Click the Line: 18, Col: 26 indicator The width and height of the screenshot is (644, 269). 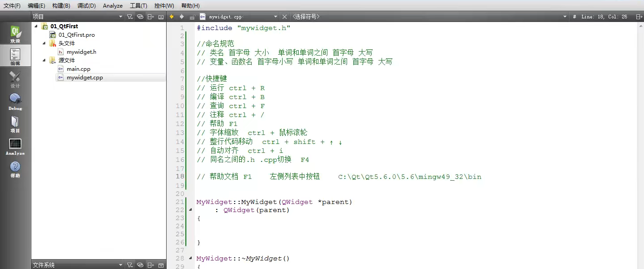(x=604, y=17)
